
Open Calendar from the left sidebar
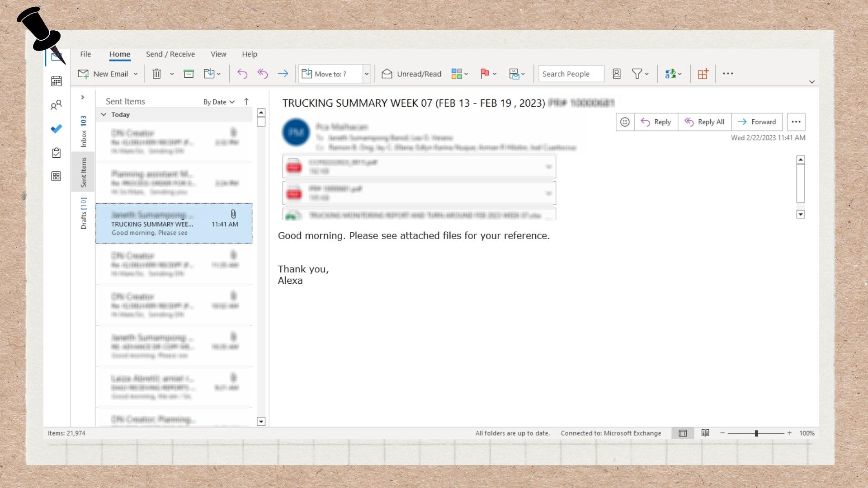[x=57, y=81]
